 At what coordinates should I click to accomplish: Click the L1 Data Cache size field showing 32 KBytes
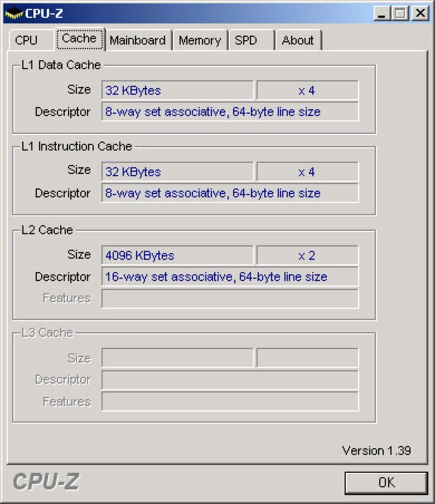(x=177, y=90)
